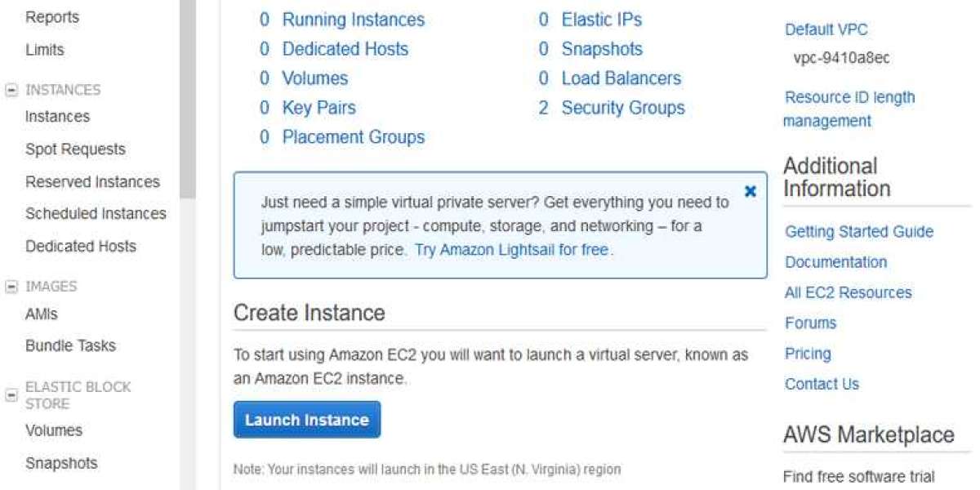The image size is (980, 490).
Task: Collapse the IMAGES sidebar section
Action: coord(11,287)
